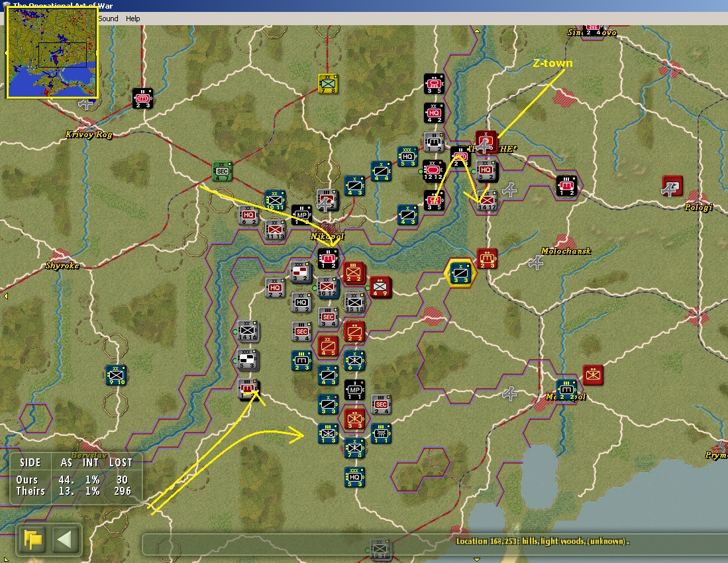Select the red division rated 4-5
728x563 pixels.
[328, 346]
